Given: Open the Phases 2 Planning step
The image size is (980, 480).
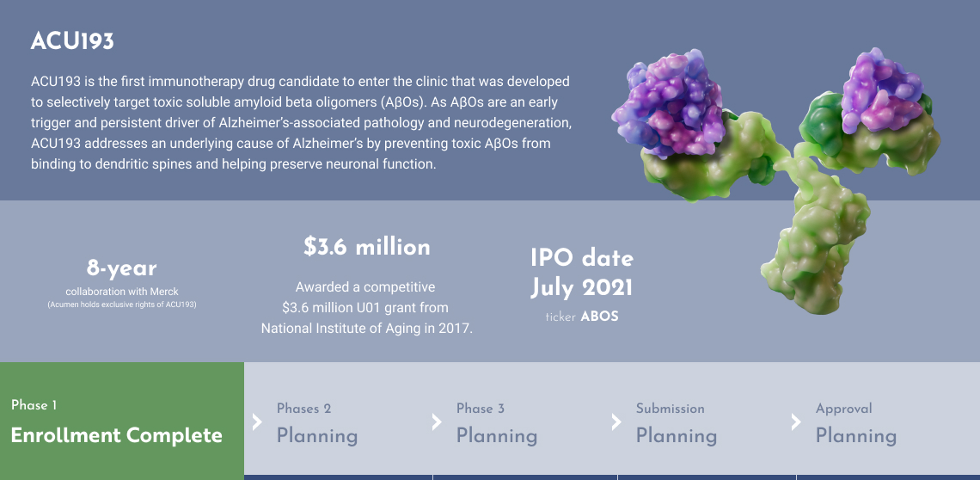Looking at the screenshot, I should click(x=317, y=435).
